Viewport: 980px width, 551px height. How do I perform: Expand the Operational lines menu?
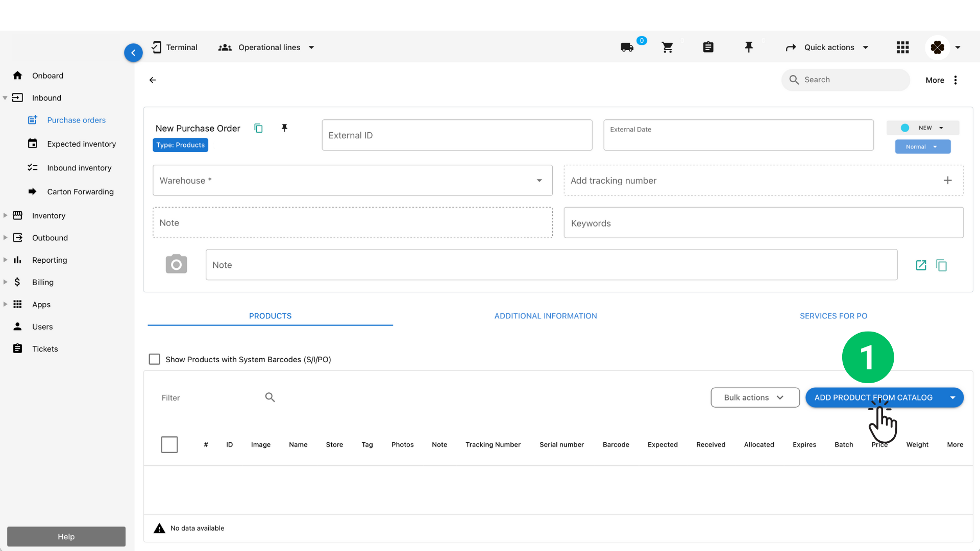[311, 47]
